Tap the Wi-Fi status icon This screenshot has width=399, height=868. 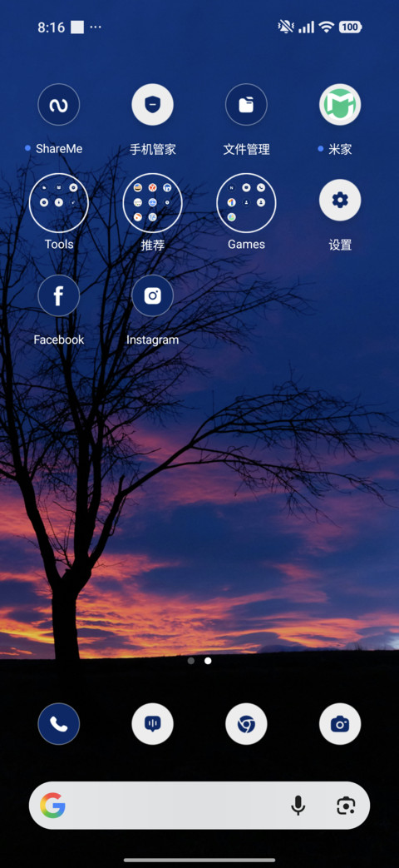point(327,27)
